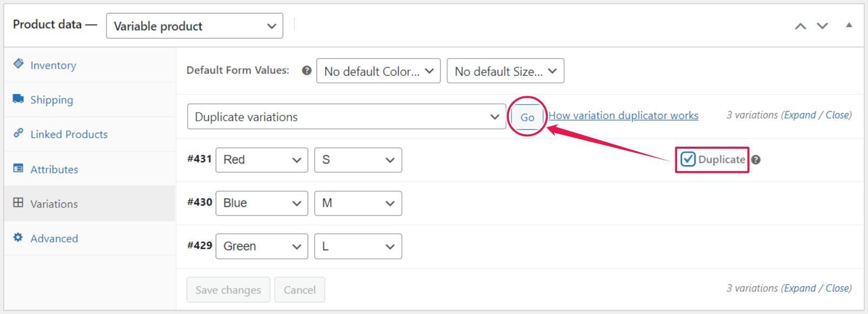Click the Shipping truck icon
The image size is (868, 314).
pyautogui.click(x=18, y=99)
